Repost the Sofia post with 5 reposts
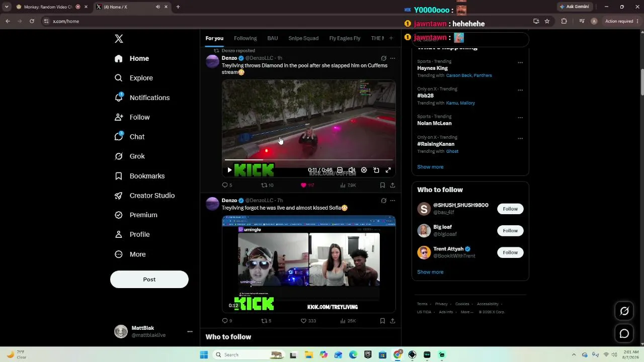 266,321
